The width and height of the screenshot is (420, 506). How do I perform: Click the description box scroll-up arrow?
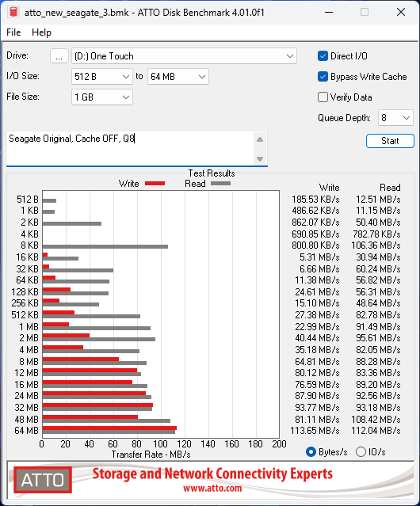tap(260, 139)
